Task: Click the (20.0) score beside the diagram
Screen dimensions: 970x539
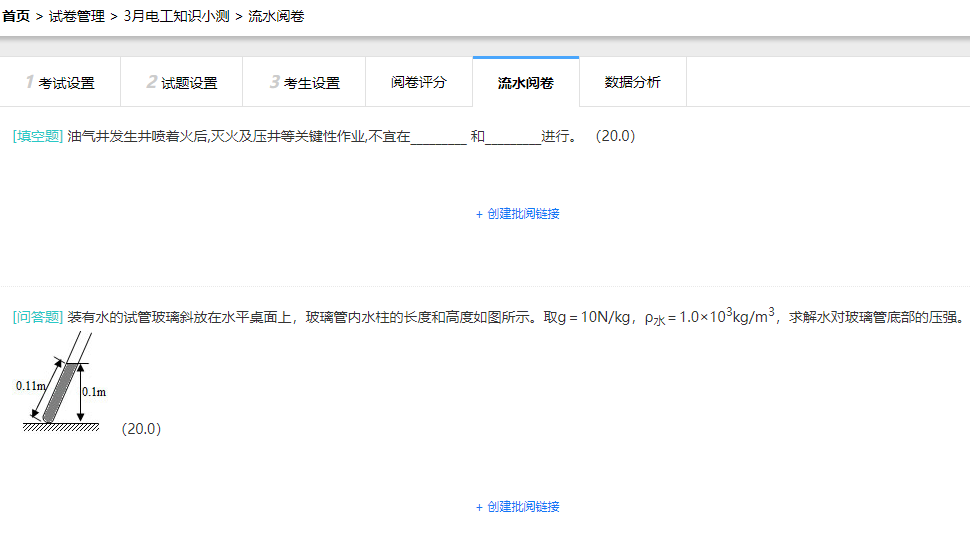Action: point(141,429)
